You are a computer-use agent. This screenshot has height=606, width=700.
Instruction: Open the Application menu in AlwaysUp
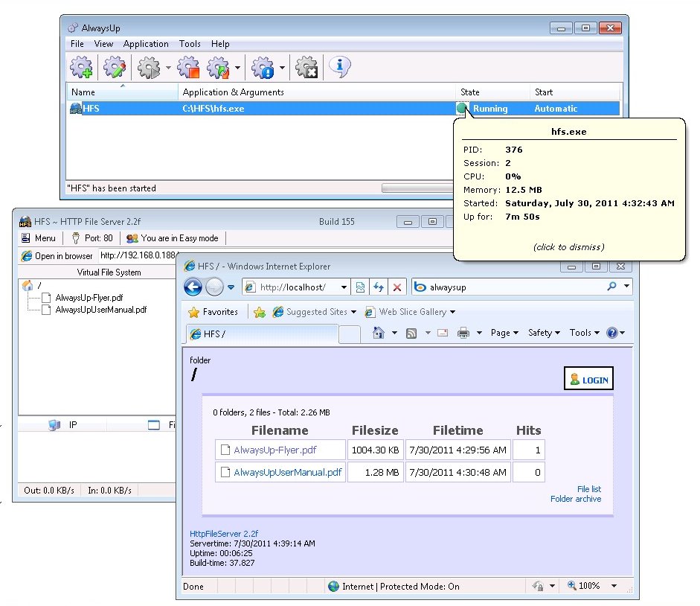pyautogui.click(x=146, y=44)
